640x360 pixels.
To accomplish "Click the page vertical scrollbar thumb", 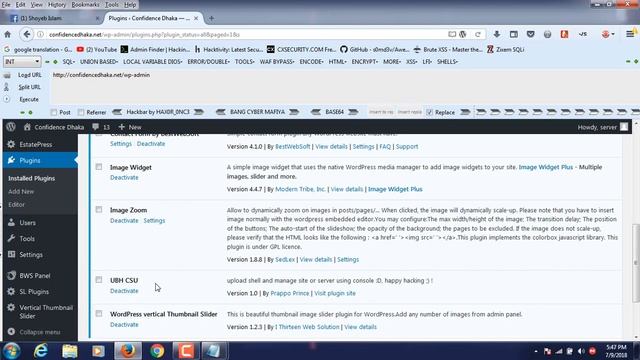I will click(635, 263).
